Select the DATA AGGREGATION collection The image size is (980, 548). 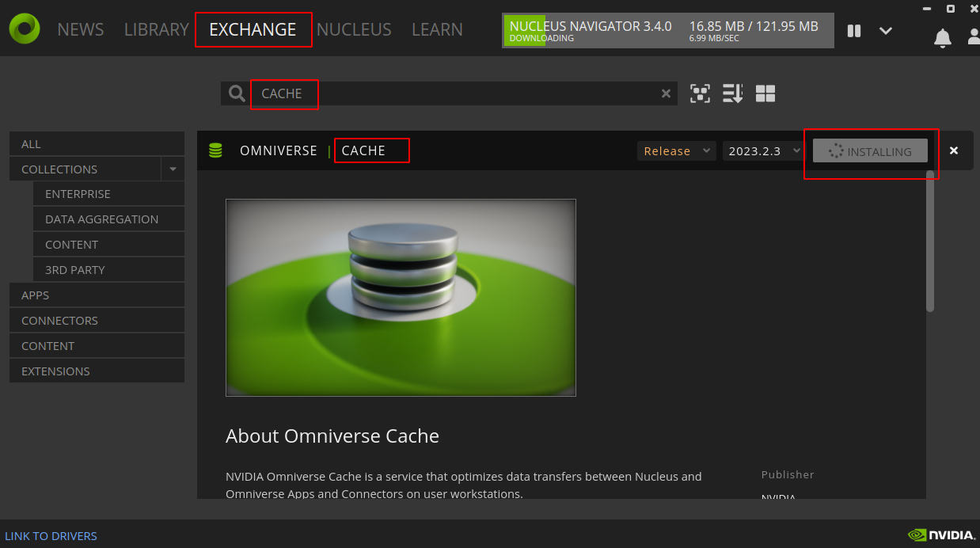tap(108, 219)
